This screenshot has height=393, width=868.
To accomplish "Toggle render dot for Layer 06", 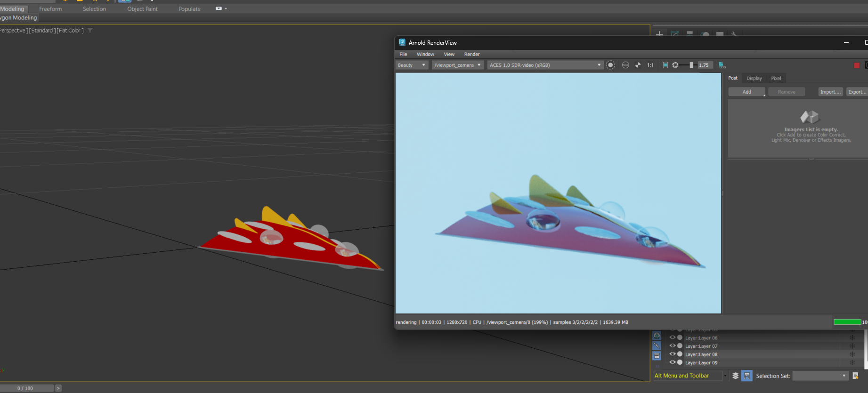I will (x=680, y=337).
